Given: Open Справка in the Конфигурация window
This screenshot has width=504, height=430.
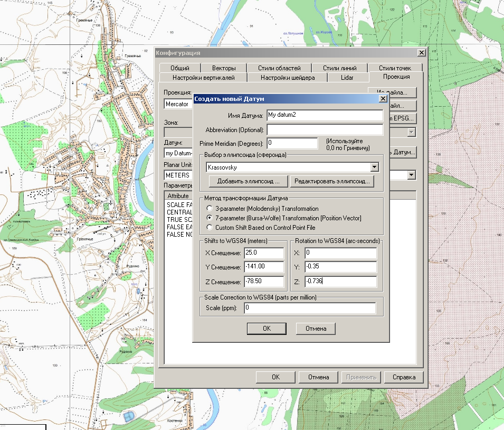Looking at the screenshot, I should click(404, 377).
